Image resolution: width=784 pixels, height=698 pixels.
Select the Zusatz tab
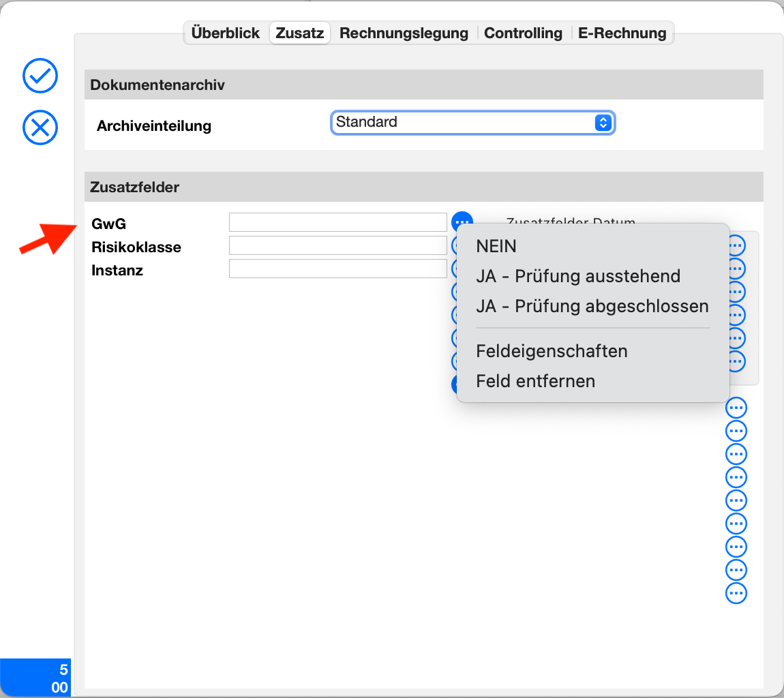(300, 33)
